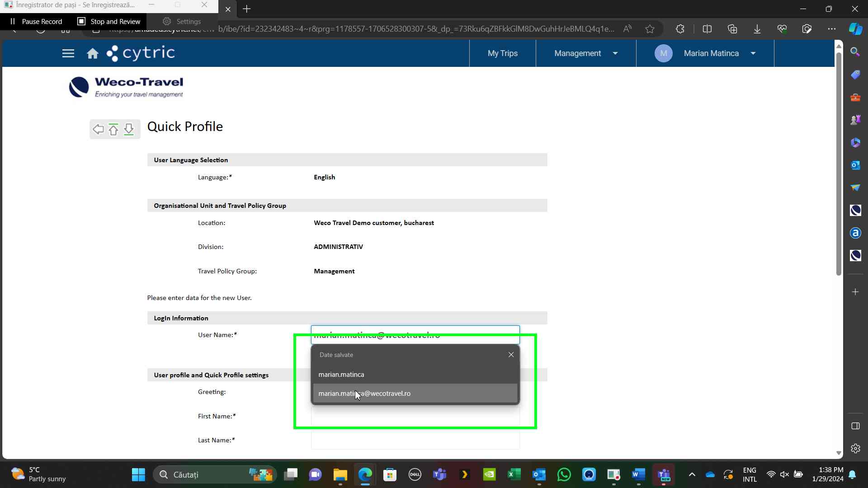Open My Trips tab

tap(503, 53)
